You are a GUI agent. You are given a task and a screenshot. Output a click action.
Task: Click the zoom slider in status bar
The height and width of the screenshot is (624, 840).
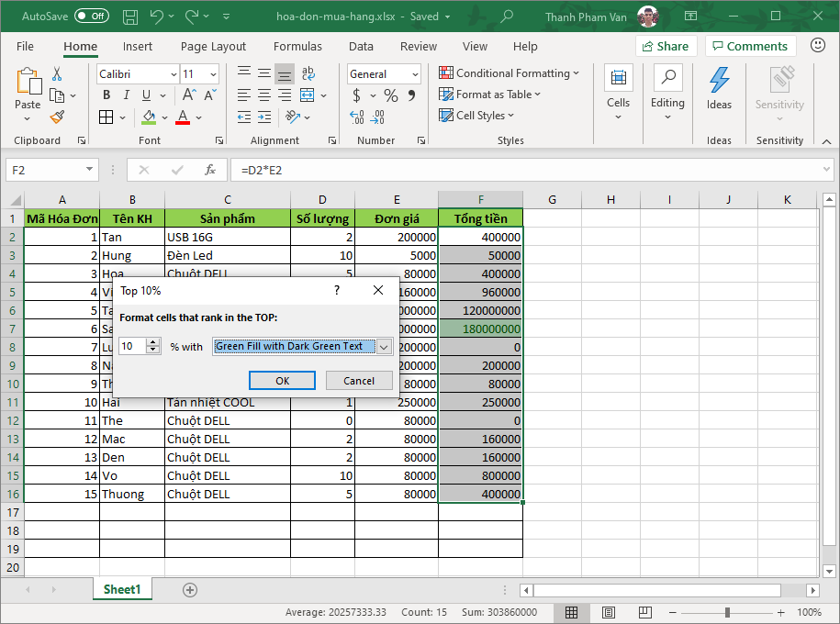tap(727, 612)
